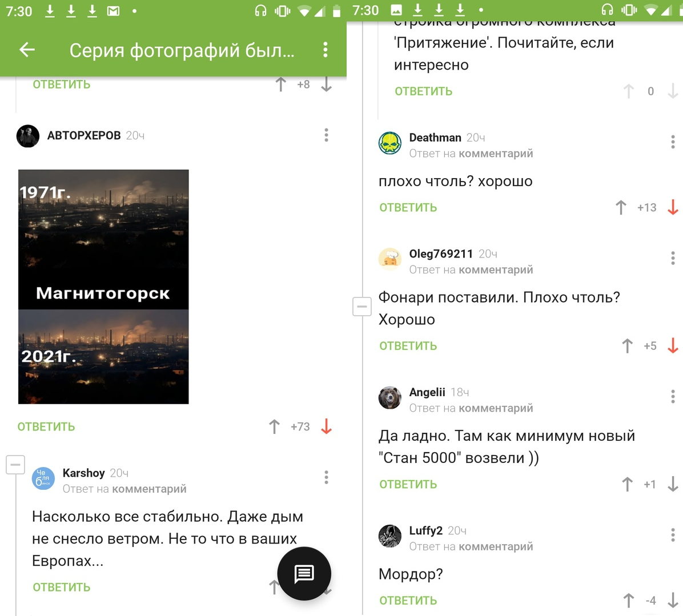
Task: Tap Deathman's skull avatar
Action: click(390, 143)
